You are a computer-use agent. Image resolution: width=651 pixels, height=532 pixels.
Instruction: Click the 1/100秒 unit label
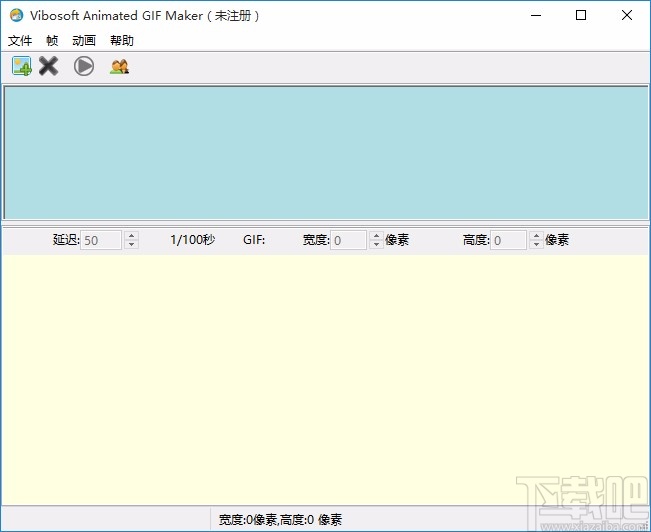193,240
